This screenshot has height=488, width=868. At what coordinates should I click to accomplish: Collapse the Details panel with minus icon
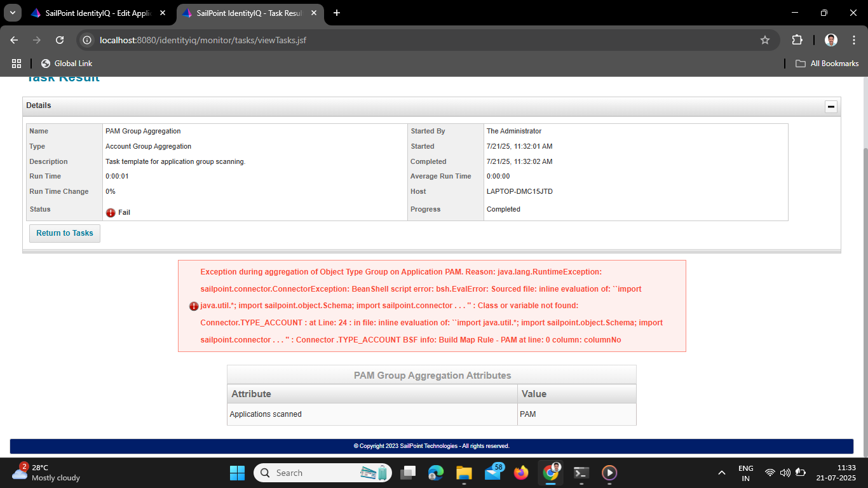click(831, 107)
